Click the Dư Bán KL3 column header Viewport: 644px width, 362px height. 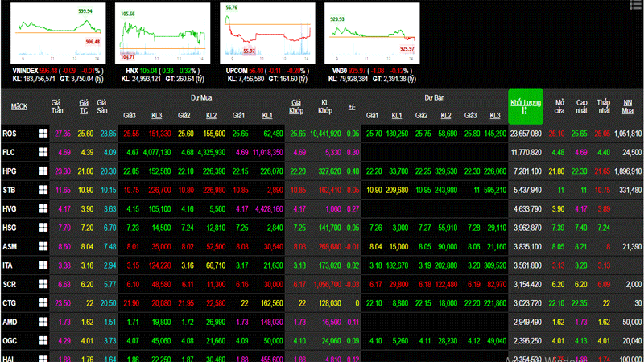coord(495,116)
